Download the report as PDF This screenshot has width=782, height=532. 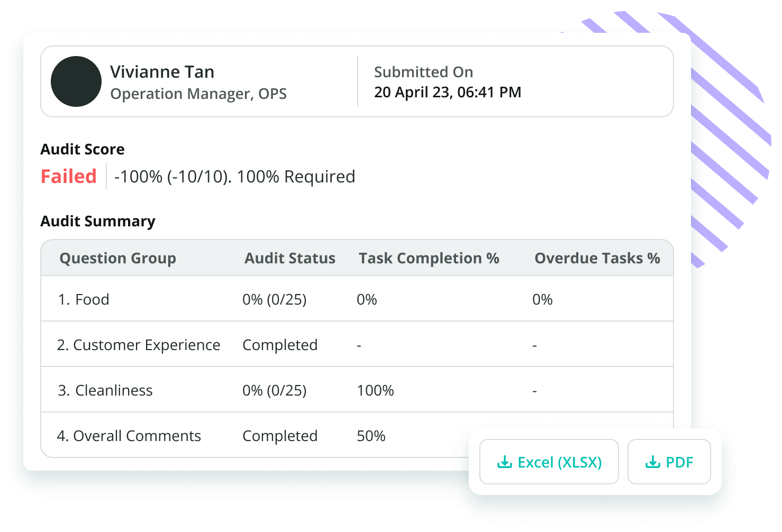point(668,462)
